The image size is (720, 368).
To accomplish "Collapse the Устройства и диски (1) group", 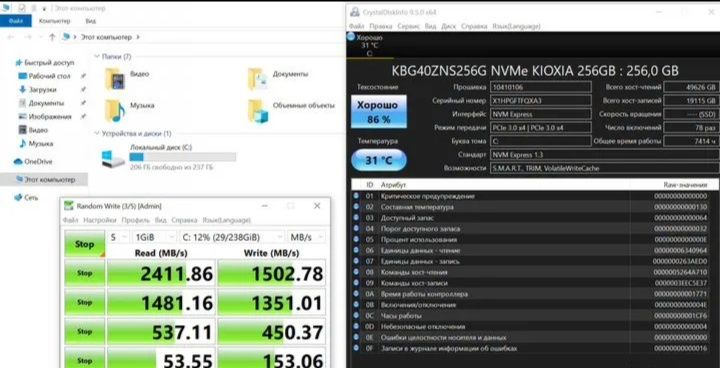I will [97, 134].
